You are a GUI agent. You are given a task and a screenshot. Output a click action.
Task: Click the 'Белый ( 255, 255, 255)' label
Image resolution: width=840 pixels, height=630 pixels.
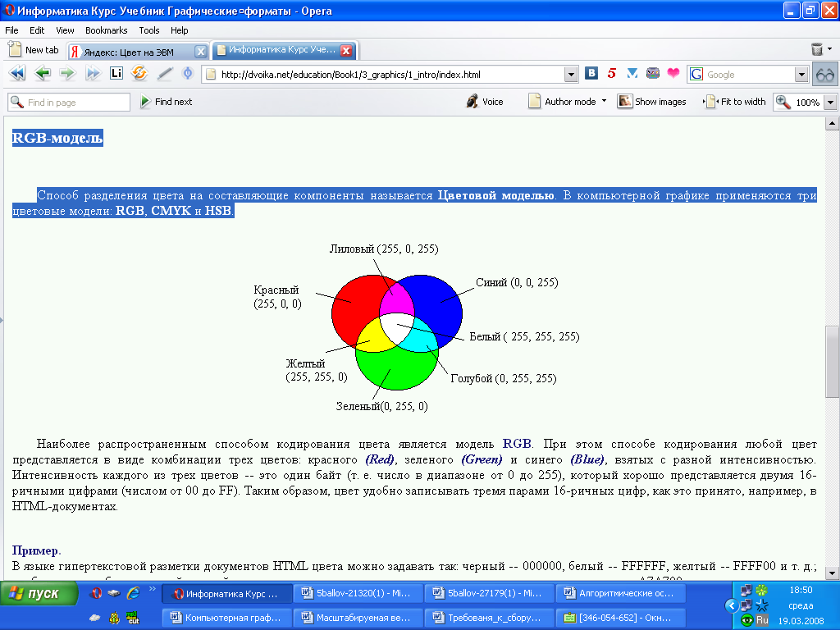tap(524, 336)
